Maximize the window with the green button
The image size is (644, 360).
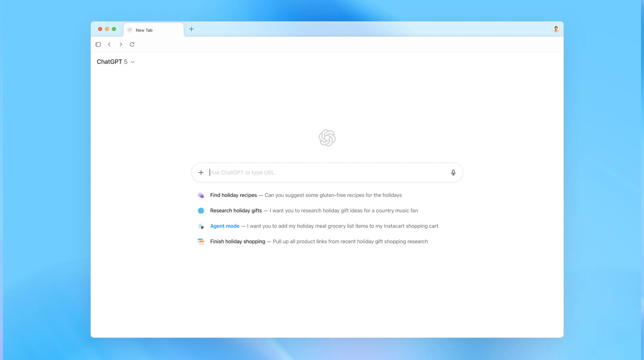click(114, 29)
